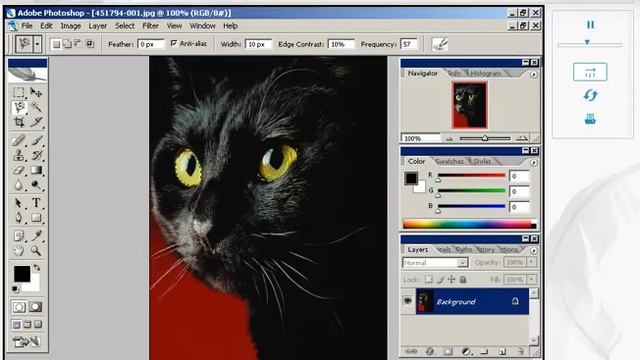Image resolution: width=640 pixels, height=360 pixels.
Task: Reset default foreground and background colors
Action: pyautogui.click(x=16, y=289)
